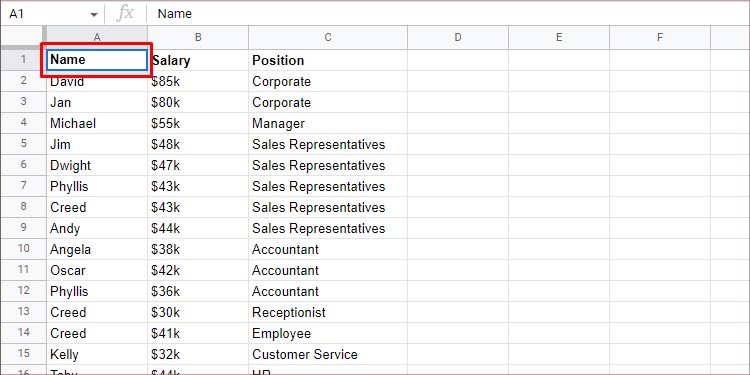Select the Salary header cell
The image size is (750, 375).
(x=198, y=60)
